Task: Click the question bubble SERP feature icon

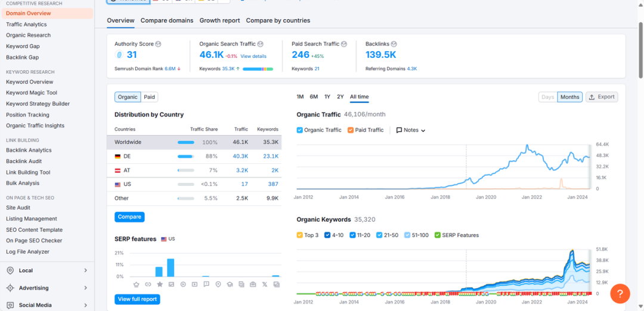Action: [x=206, y=284]
